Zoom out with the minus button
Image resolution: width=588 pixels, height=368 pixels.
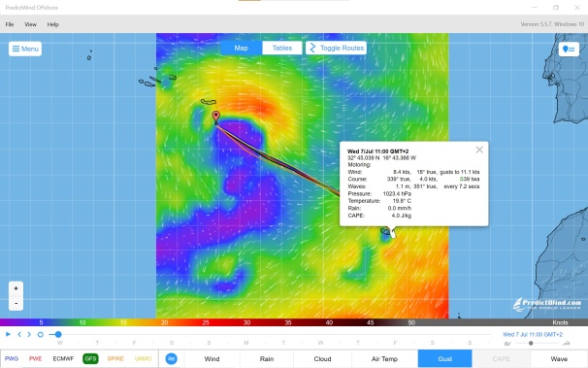(16, 303)
